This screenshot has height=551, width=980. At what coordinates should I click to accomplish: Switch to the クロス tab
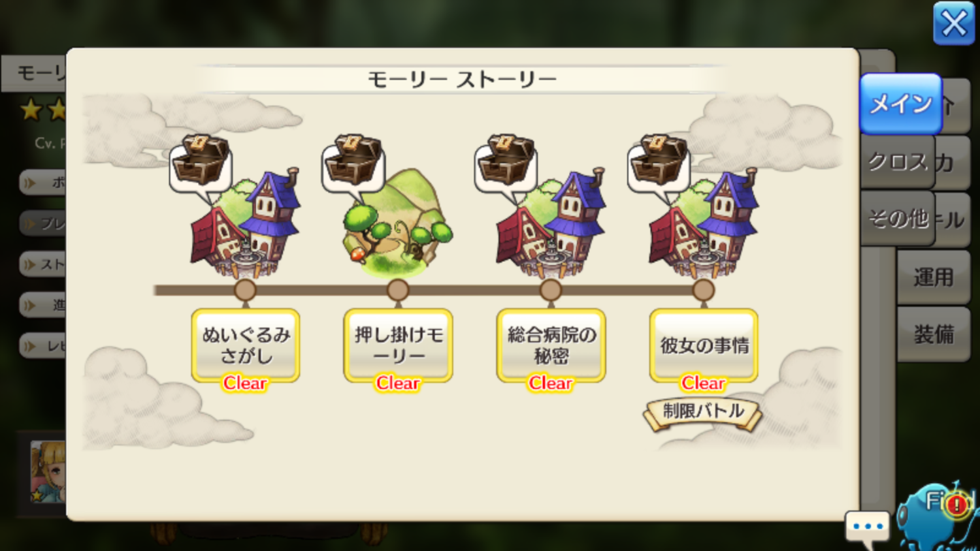pyautogui.click(x=898, y=162)
